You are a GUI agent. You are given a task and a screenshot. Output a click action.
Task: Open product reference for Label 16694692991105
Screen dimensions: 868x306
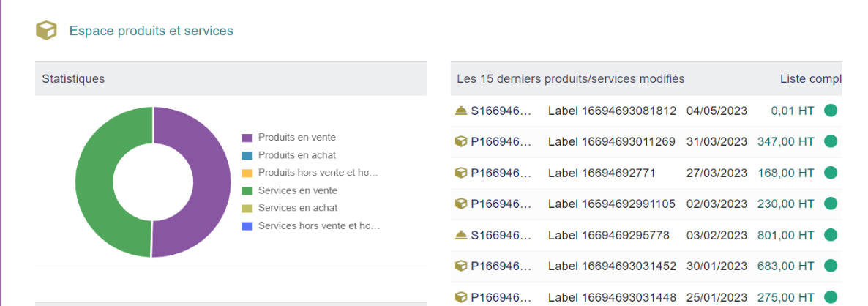click(x=501, y=204)
